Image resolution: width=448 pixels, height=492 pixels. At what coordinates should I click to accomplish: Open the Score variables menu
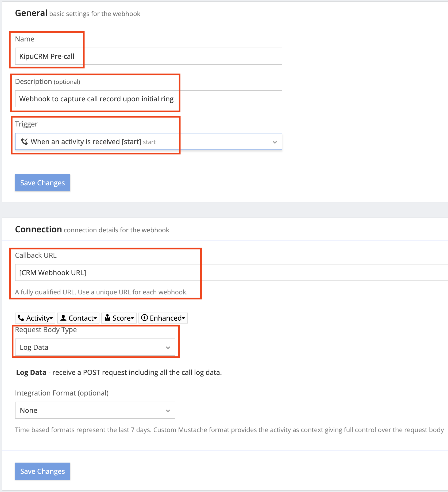(119, 318)
